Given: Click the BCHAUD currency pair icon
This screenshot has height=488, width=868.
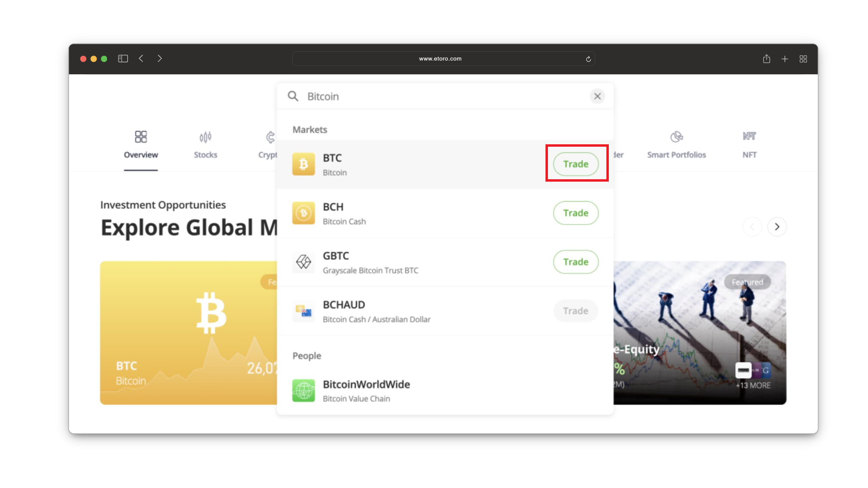Looking at the screenshot, I should point(303,311).
